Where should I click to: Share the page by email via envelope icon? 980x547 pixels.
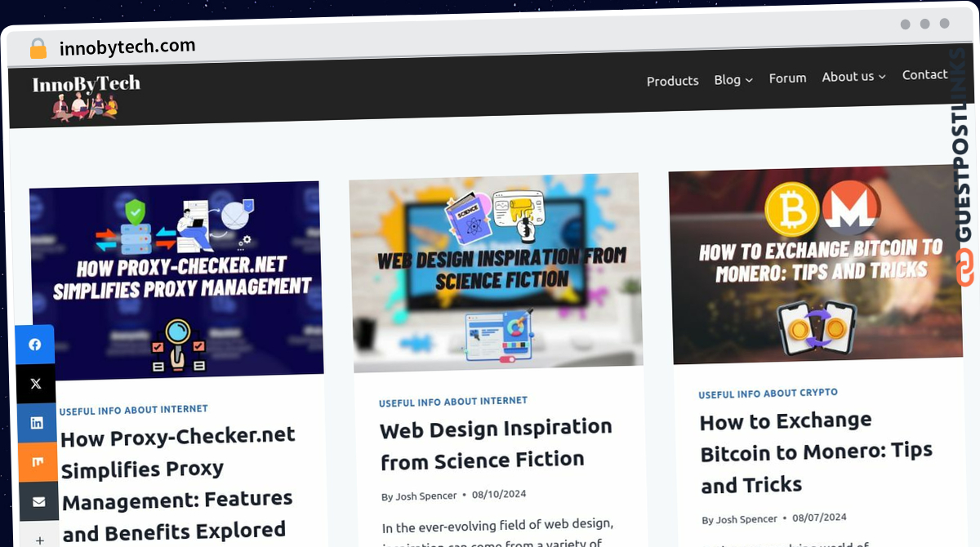pyautogui.click(x=38, y=501)
